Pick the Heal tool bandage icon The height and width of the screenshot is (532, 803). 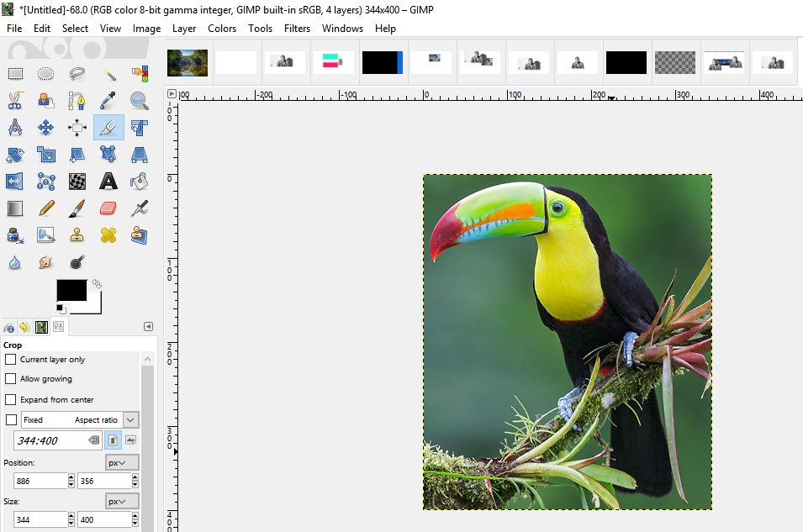pyautogui.click(x=108, y=234)
